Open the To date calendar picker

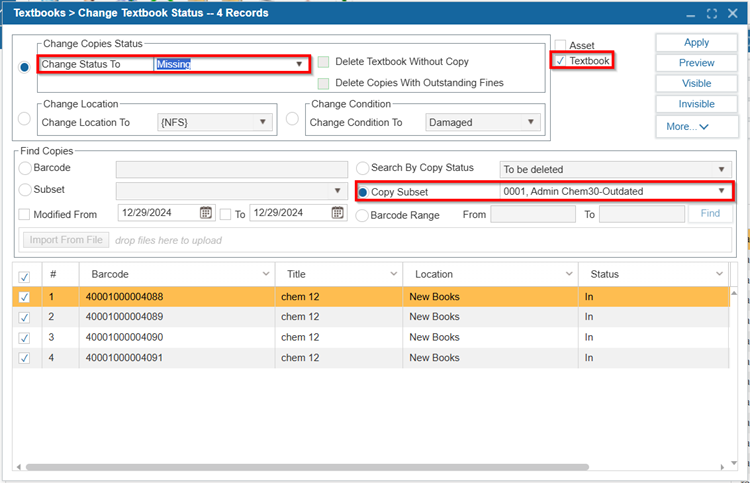337,212
